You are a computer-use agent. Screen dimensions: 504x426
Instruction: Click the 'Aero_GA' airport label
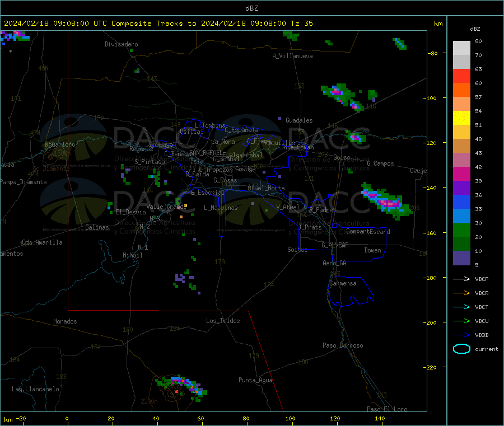coord(335,263)
